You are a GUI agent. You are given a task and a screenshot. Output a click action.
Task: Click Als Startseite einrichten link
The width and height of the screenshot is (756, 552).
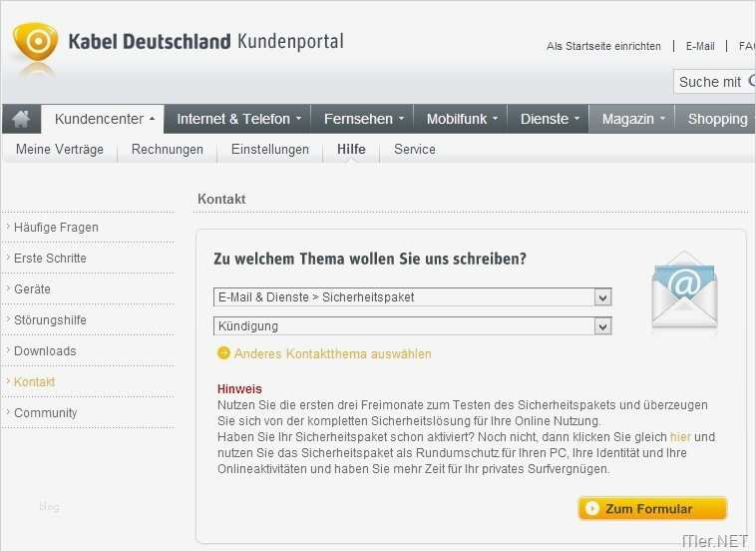[603, 46]
